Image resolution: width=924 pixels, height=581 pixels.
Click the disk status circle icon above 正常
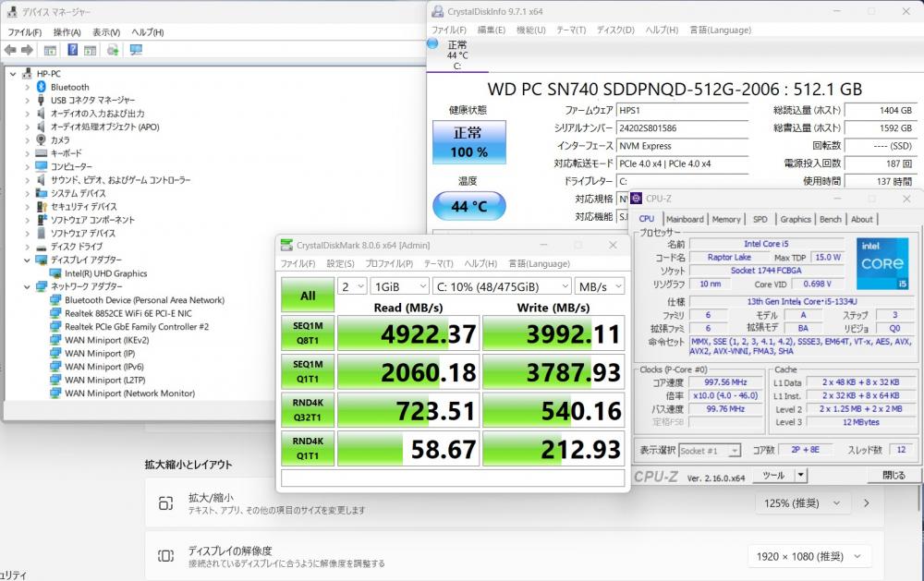click(432, 43)
